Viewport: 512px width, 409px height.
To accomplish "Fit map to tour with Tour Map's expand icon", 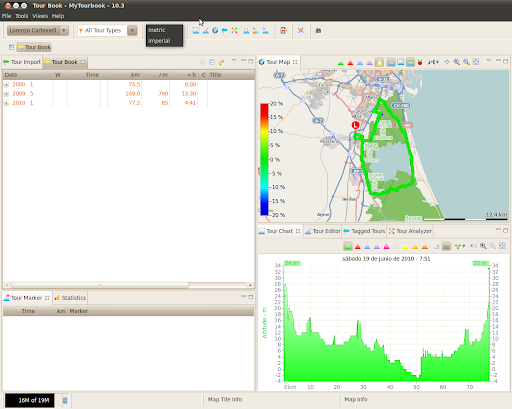I will point(476,62).
